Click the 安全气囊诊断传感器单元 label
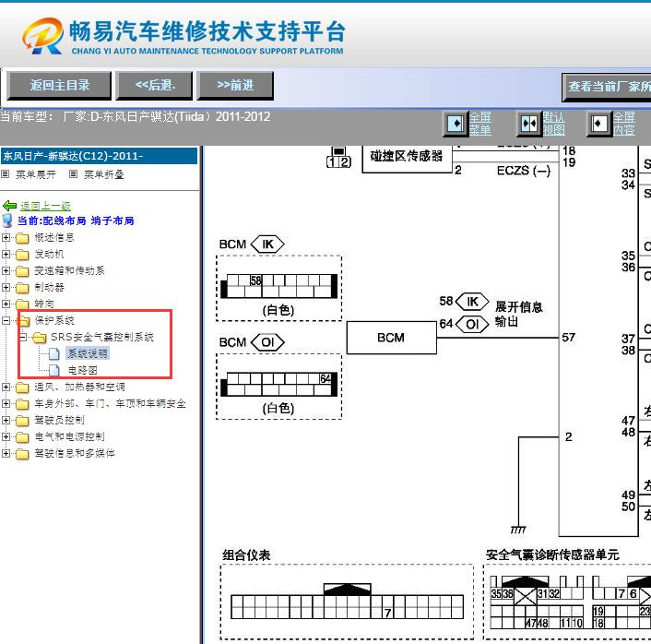Screen dimensions: 651x644 click(x=552, y=555)
